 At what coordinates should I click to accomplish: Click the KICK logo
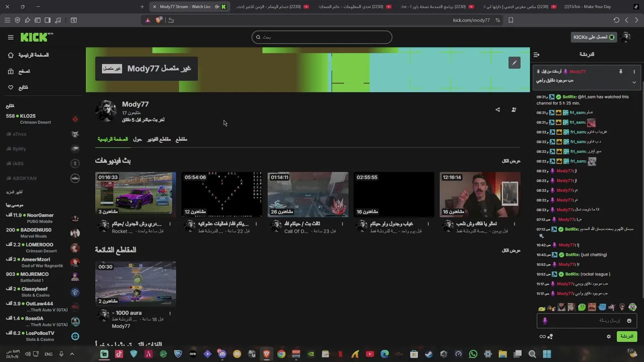[37, 37]
